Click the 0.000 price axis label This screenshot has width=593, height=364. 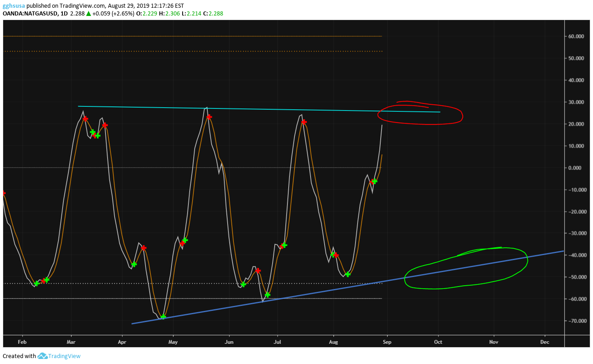point(574,168)
